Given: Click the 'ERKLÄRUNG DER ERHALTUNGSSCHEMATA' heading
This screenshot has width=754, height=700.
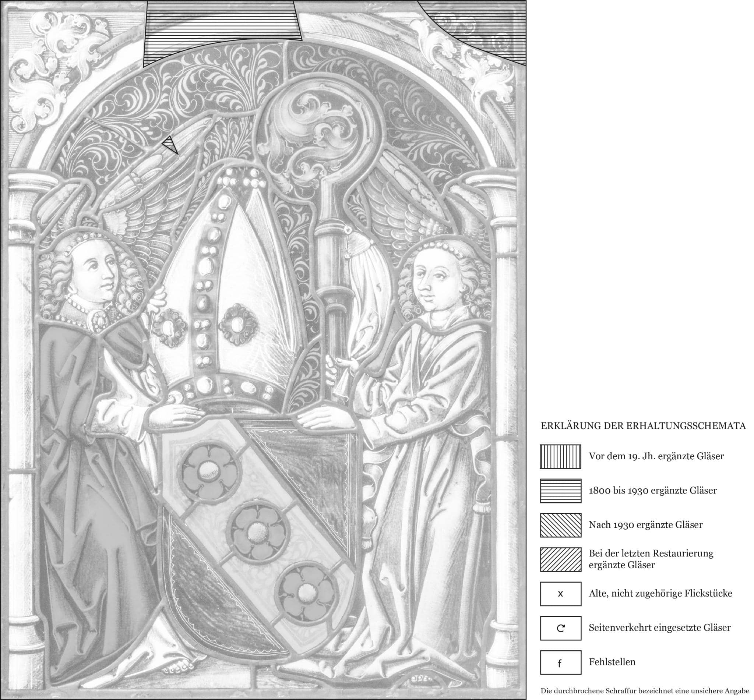Looking at the screenshot, I should tap(643, 426).
